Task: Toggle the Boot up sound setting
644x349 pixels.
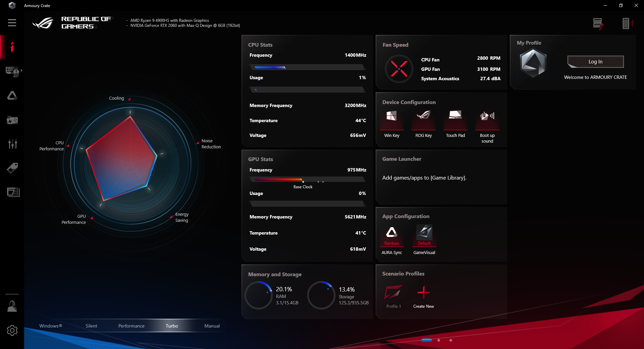Action: coord(487,127)
